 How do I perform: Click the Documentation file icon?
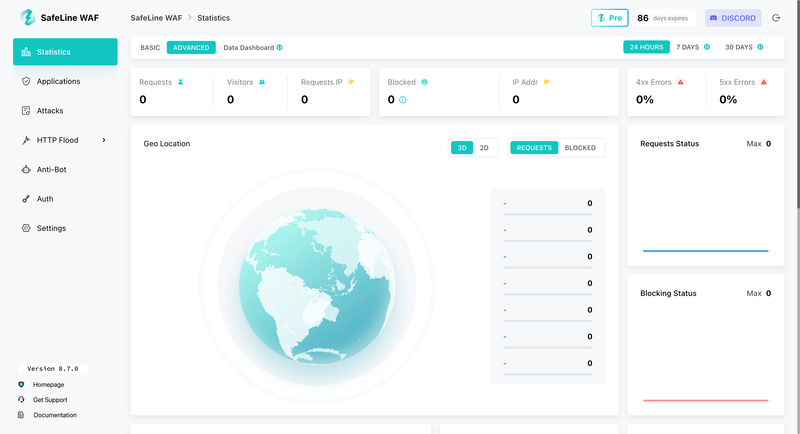coord(21,415)
